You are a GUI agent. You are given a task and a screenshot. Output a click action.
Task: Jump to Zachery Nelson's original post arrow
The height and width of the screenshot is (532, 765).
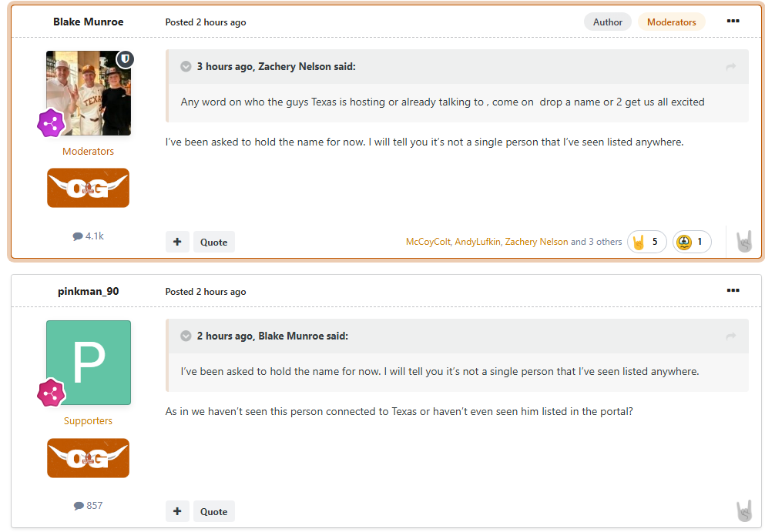click(x=730, y=67)
